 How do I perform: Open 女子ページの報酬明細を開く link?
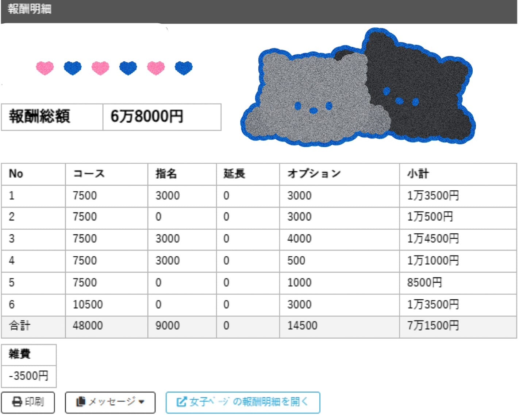(243, 402)
